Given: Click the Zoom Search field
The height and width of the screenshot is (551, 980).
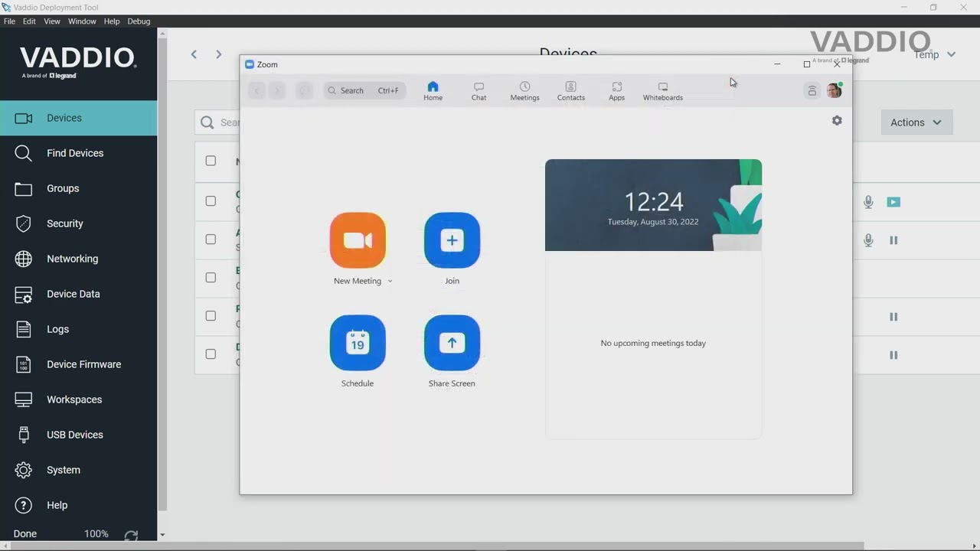Looking at the screenshot, I should coord(364,90).
